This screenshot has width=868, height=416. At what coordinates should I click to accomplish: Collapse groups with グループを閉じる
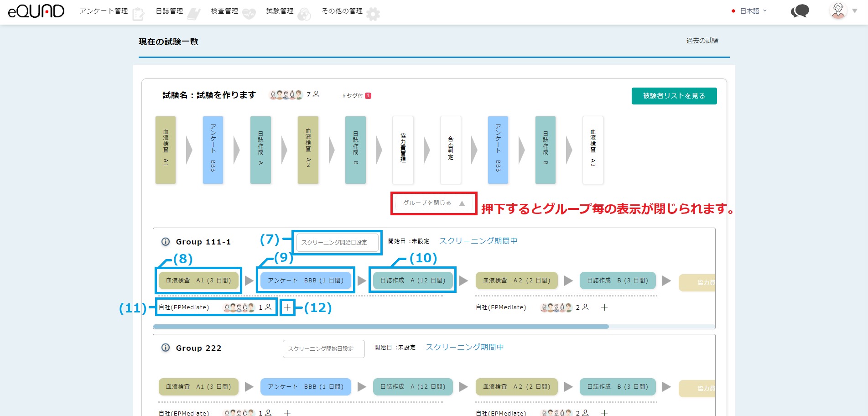(x=433, y=203)
